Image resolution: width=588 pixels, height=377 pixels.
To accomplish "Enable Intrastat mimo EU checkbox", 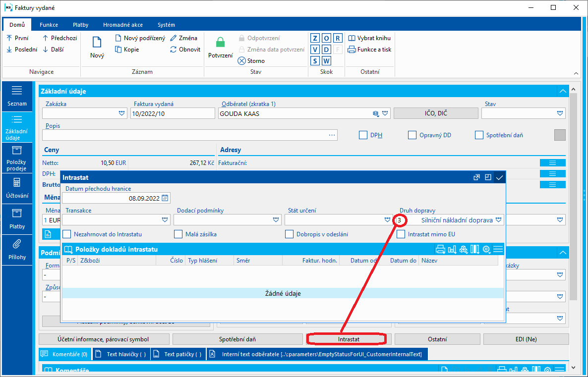I will tap(401, 234).
